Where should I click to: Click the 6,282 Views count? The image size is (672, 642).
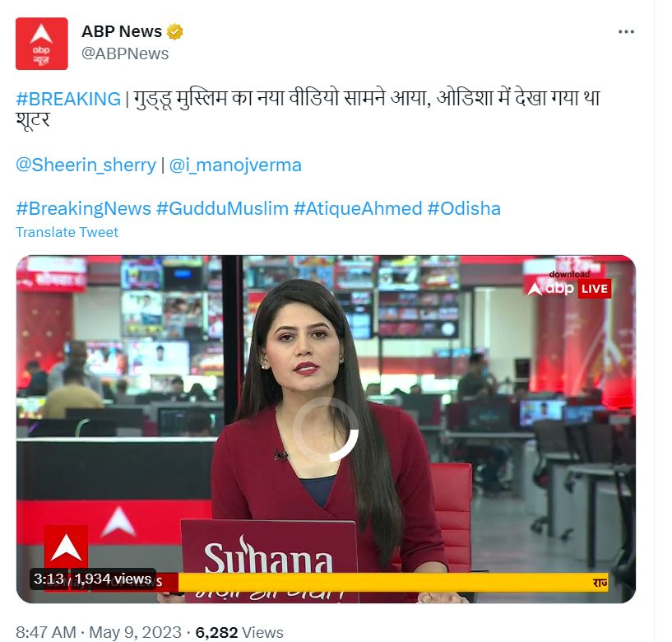point(239,632)
